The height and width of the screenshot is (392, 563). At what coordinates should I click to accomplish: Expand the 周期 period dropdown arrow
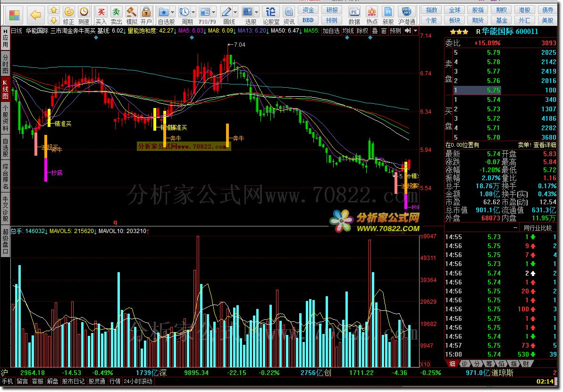click(x=193, y=13)
